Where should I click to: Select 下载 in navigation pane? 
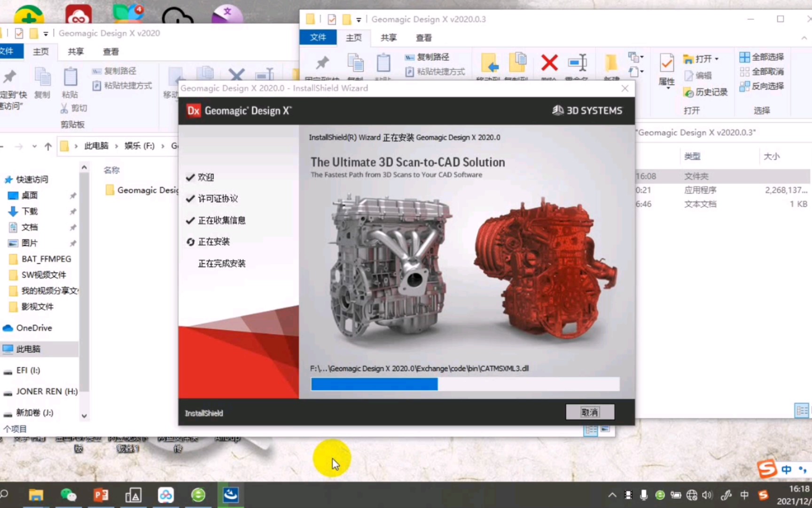click(x=29, y=211)
